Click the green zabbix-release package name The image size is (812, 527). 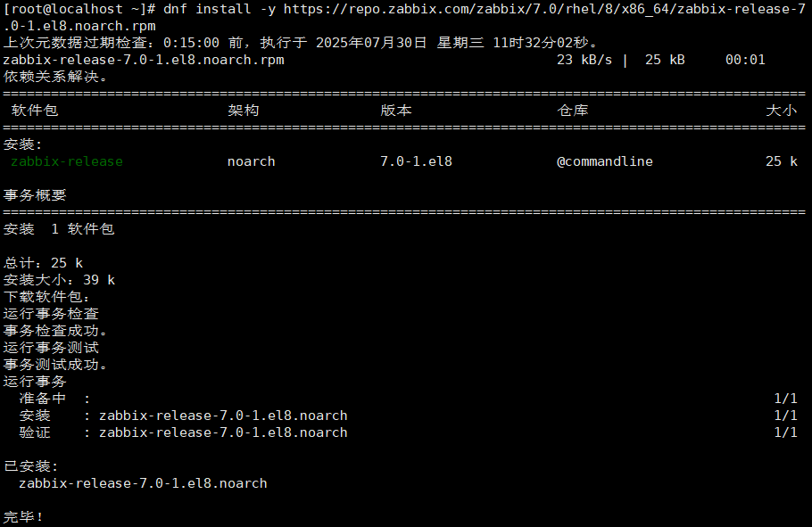click(67, 161)
